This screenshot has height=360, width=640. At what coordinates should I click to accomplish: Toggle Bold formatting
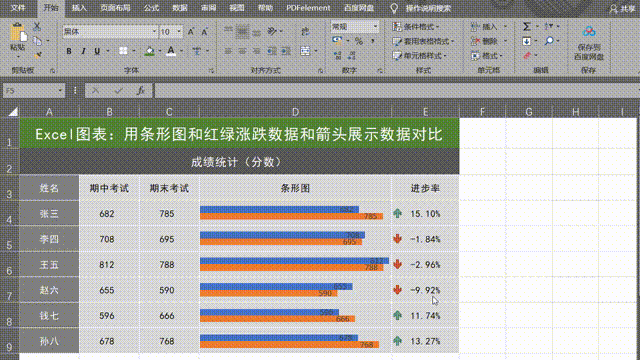pos(69,51)
